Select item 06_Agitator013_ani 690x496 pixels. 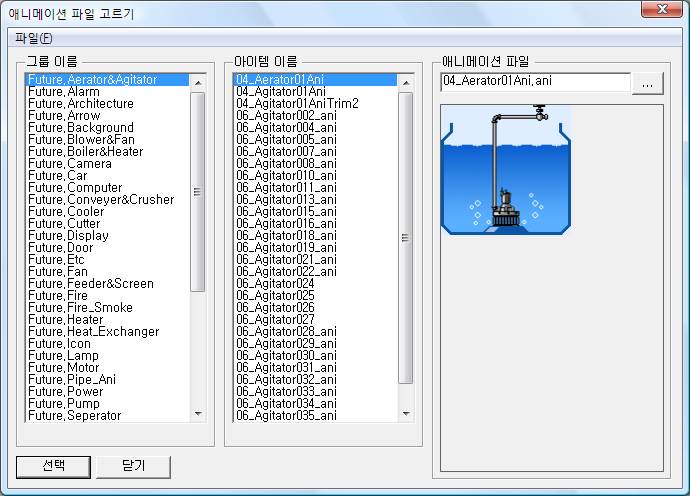(x=316, y=200)
